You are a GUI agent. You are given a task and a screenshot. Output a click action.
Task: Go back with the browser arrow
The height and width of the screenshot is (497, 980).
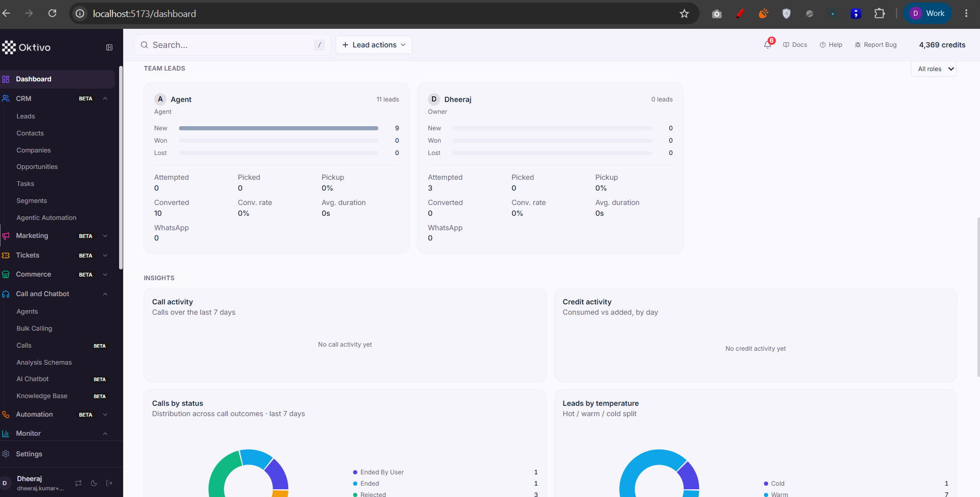(x=6, y=13)
